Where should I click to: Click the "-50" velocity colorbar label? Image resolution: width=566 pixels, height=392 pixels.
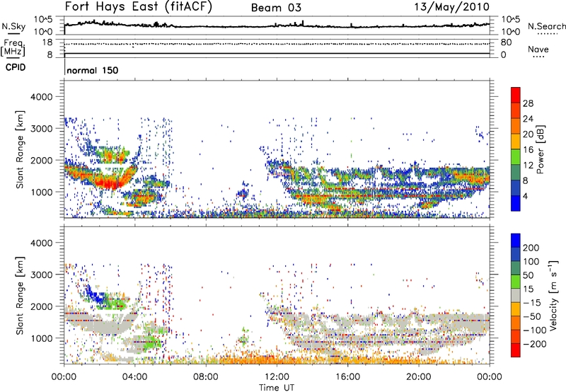532,316
